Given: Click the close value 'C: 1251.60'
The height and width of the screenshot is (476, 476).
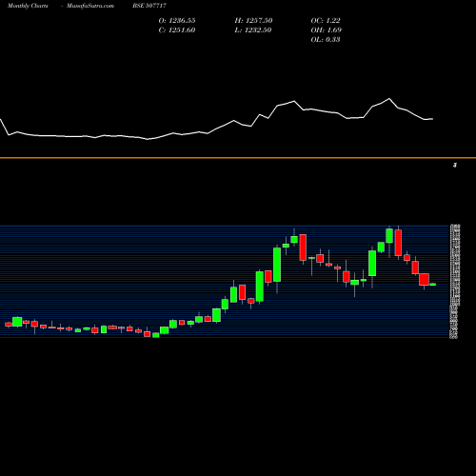Looking at the screenshot, I should (x=177, y=30).
